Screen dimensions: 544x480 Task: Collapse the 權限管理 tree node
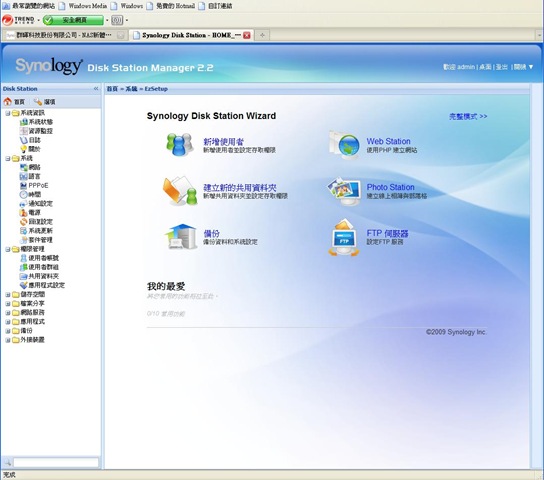(x=8, y=249)
